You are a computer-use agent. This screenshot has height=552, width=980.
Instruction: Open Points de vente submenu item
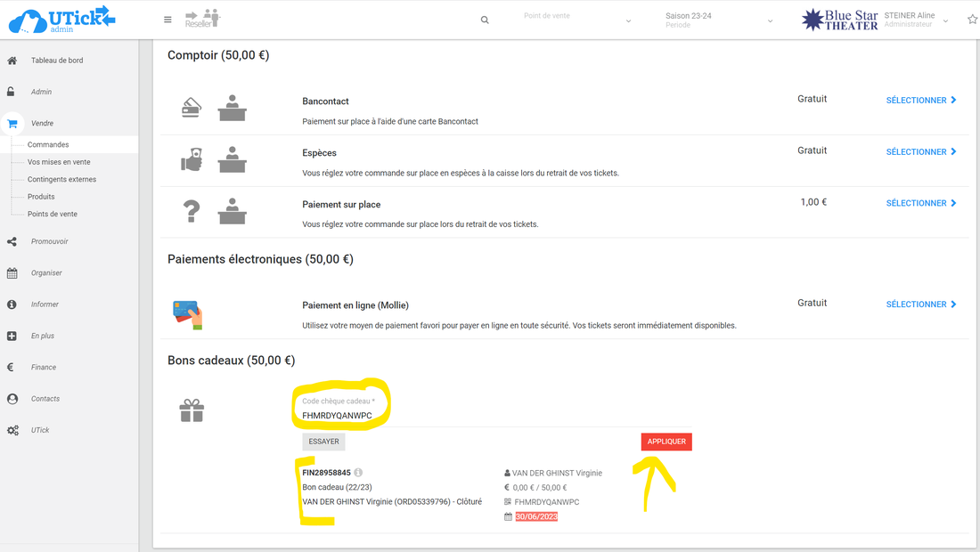point(53,214)
